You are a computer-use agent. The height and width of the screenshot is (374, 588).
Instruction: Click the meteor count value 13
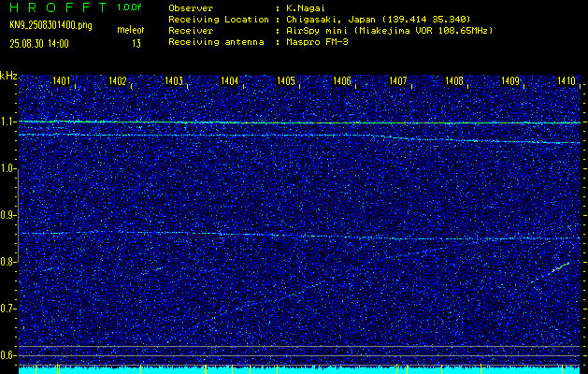[136, 44]
